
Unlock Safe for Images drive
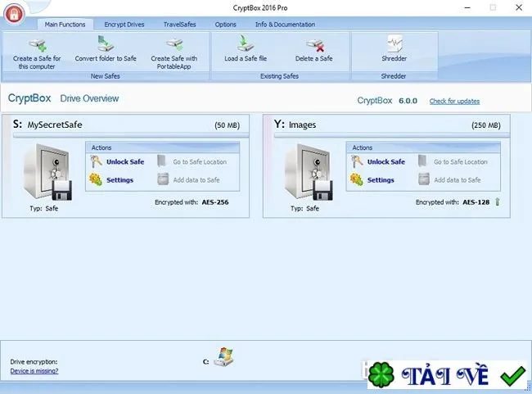[x=386, y=162]
